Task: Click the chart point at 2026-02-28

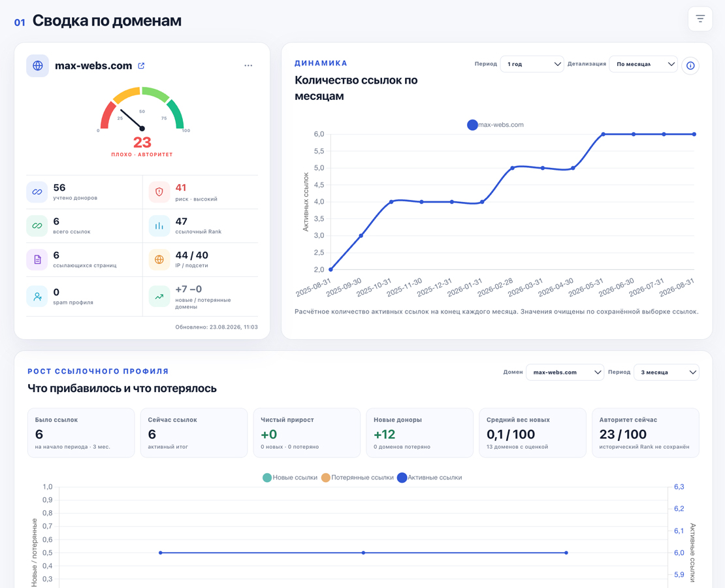Action: (512, 168)
